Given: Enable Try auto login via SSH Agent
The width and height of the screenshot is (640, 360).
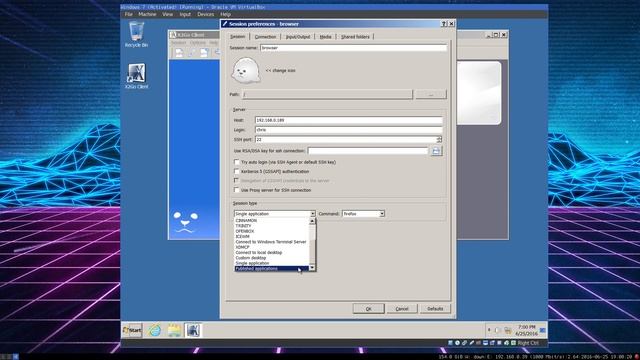Looking at the screenshot, I should [236, 162].
